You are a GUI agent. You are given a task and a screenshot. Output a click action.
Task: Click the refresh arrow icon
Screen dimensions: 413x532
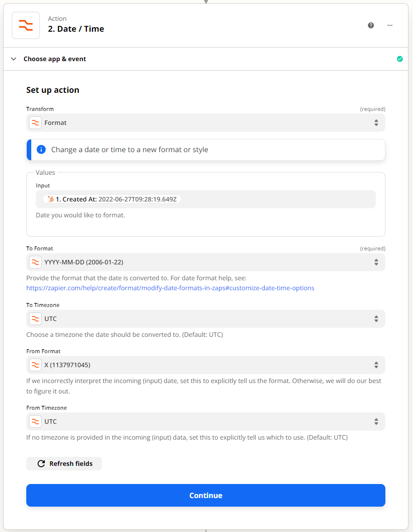(41, 464)
